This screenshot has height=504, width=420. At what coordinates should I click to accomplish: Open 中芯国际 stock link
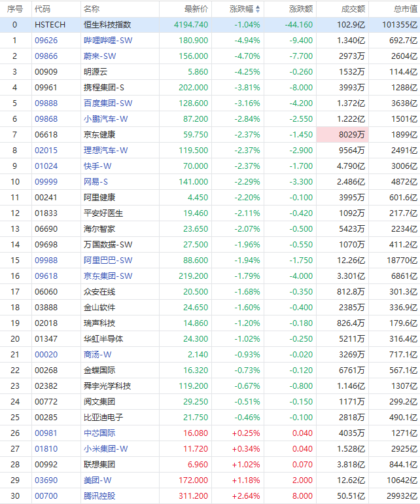(x=99, y=433)
